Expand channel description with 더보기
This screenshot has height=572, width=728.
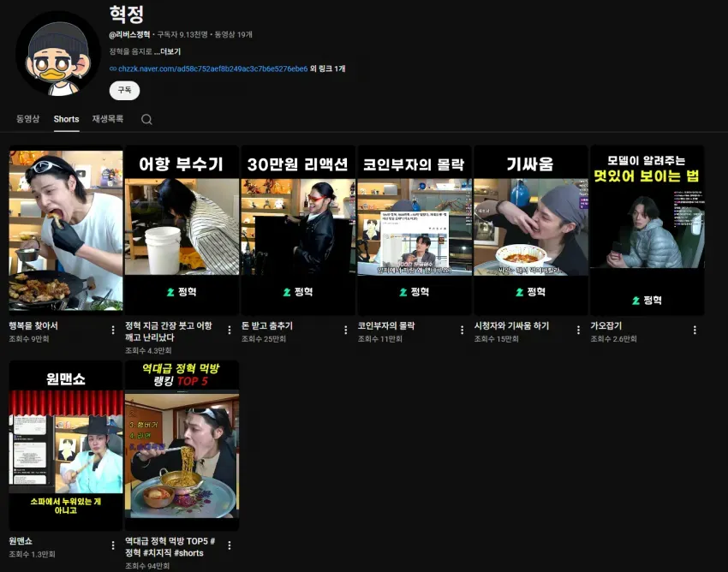(168, 51)
